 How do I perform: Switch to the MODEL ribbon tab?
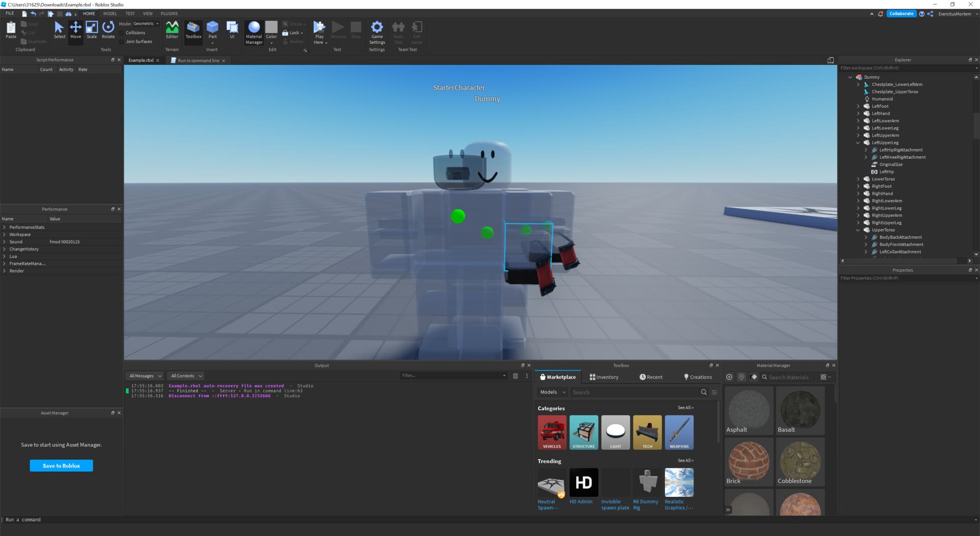click(110, 13)
